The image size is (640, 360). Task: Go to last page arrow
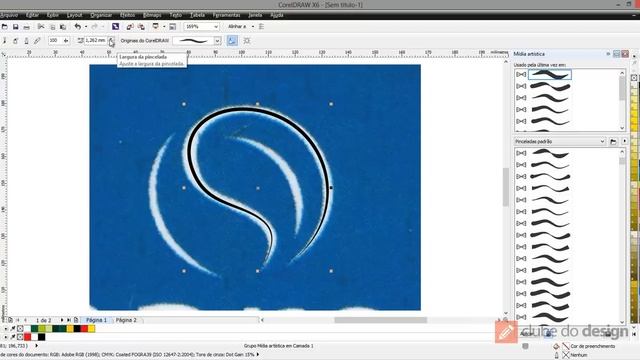click(69, 320)
